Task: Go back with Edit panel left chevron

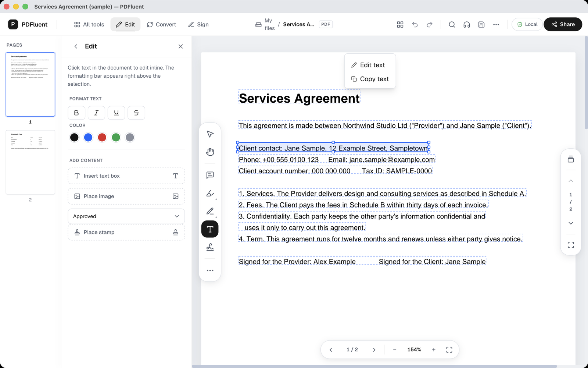Action: point(76,46)
